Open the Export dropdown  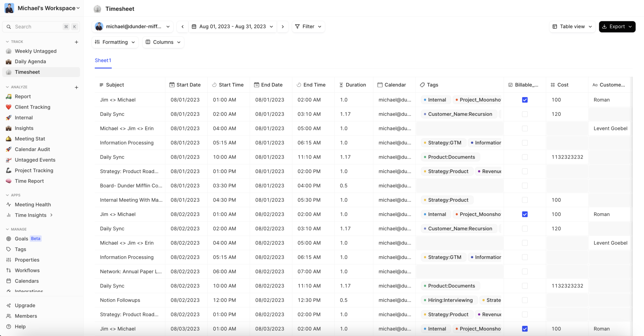click(617, 27)
